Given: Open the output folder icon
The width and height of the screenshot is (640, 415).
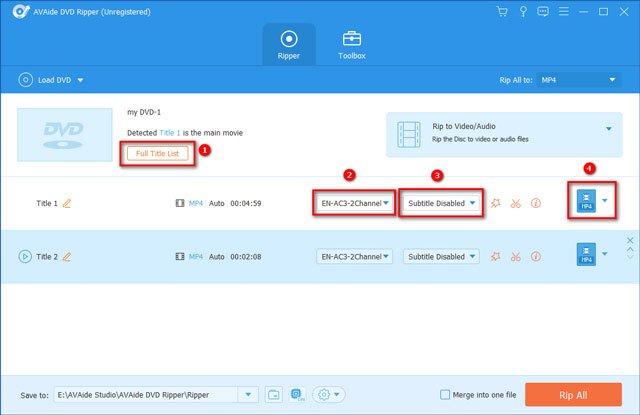Looking at the screenshot, I should 273,395.
